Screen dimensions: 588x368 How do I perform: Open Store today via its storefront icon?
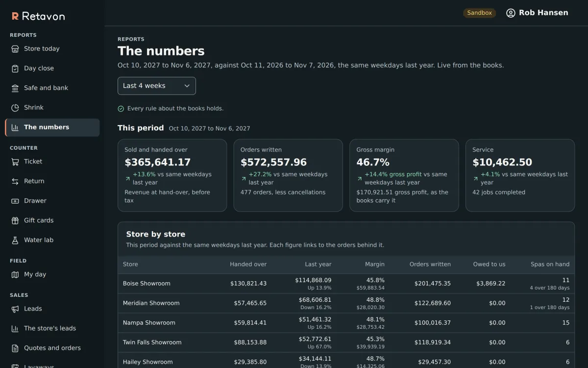[x=15, y=49]
